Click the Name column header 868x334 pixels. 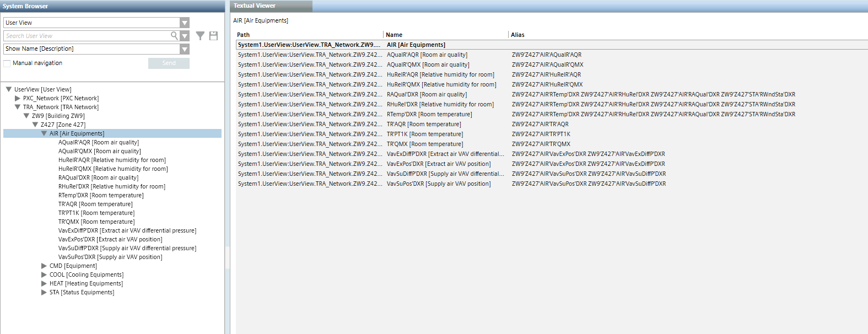point(394,35)
